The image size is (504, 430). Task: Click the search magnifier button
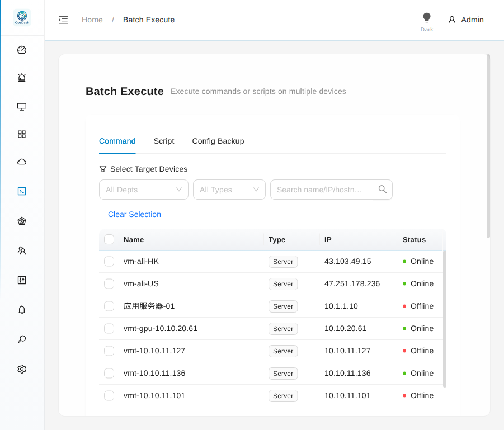click(x=383, y=190)
